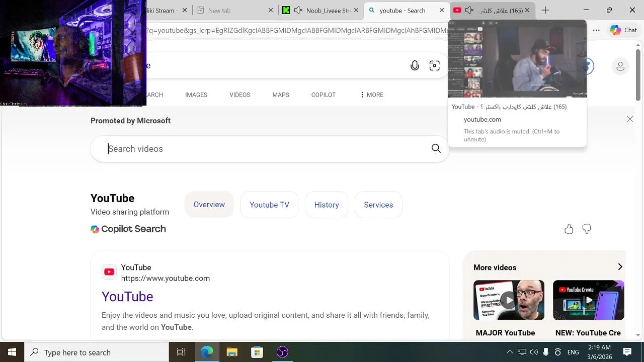Open Windows Start menu
The height and width of the screenshot is (362, 644).
coord(12,352)
